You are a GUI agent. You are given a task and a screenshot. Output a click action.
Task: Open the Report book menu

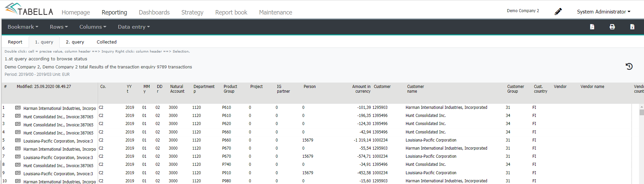click(231, 12)
